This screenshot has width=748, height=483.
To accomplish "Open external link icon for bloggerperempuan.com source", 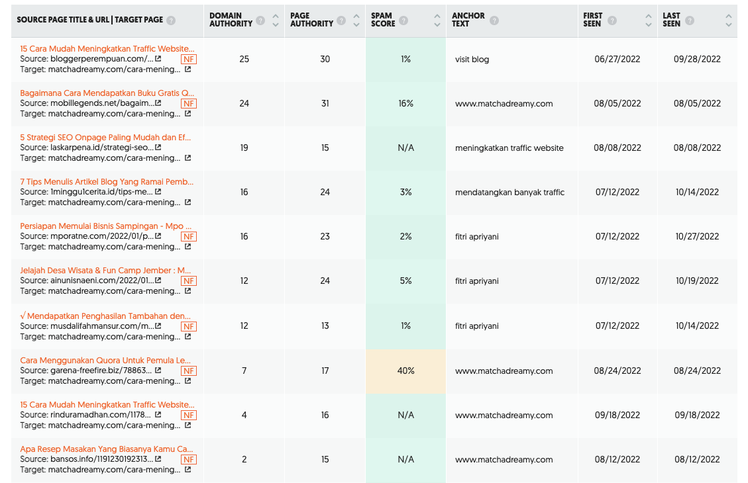I will [x=158, y=59].
